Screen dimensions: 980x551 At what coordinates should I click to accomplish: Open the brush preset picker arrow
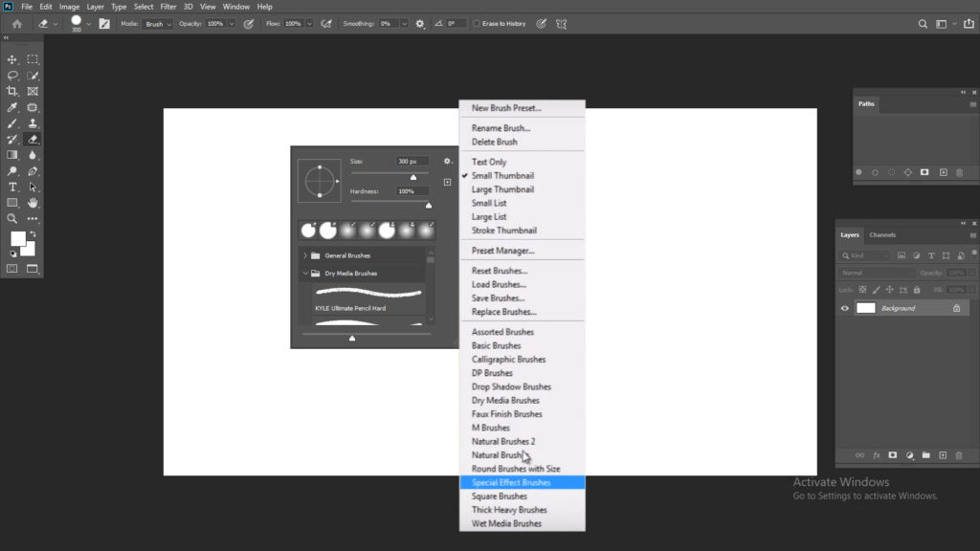[89, 24]
